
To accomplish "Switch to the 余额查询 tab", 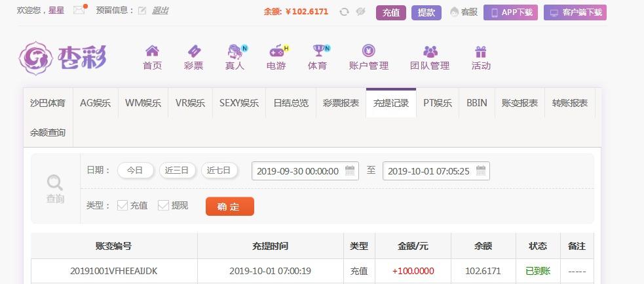I will coord(48,132).
